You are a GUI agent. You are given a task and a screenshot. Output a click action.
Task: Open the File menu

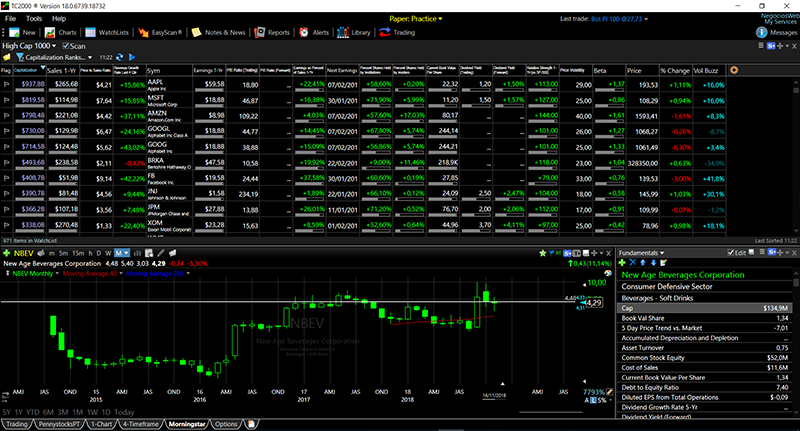(x=10, y=18)
